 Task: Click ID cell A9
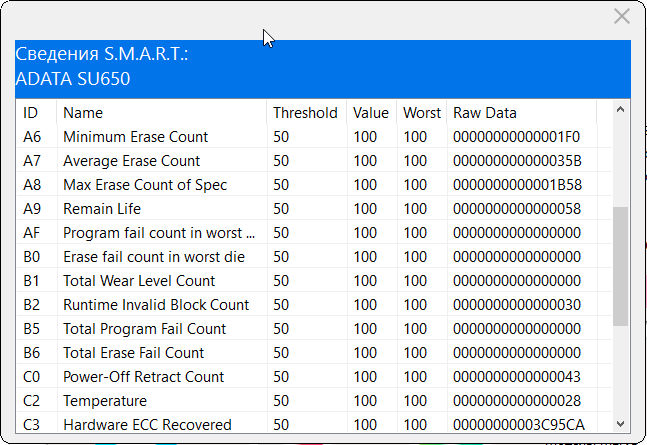32,208
